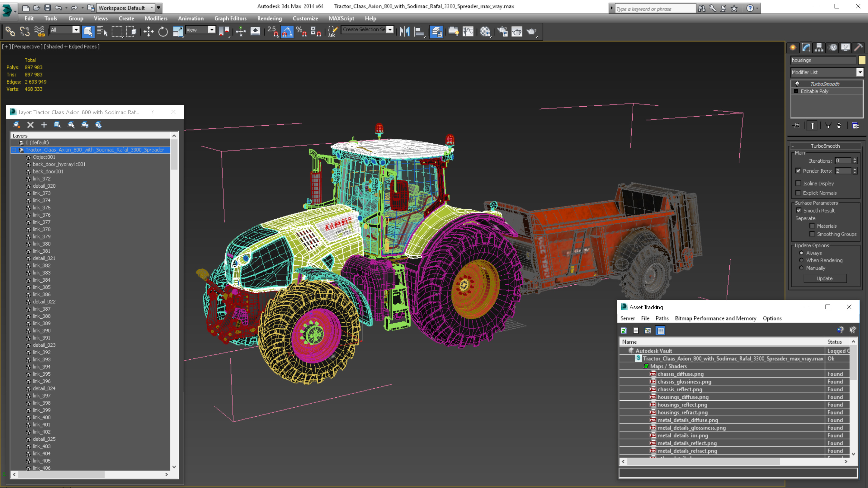Switch Asset Tracking to table view
Image resolution: width=868 pixels, height=488 pixels.
[x=660, y=331]
